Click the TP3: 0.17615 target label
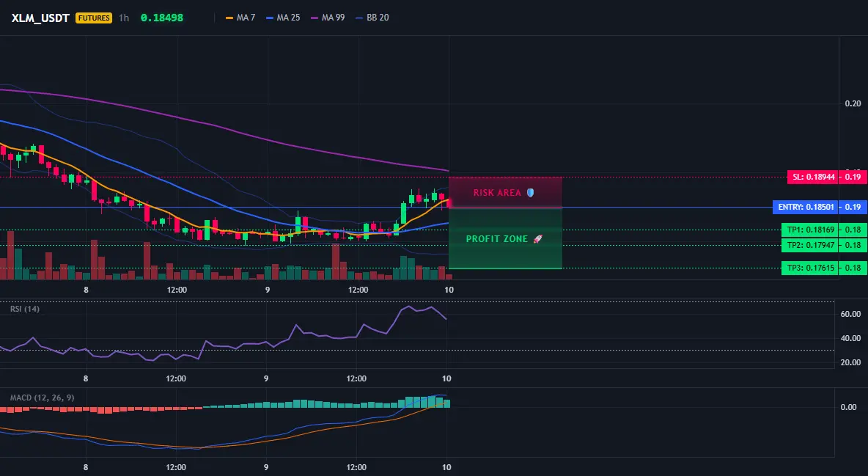Image resolution: width=868 pixels, height=476 pixels. coord(810,268)
